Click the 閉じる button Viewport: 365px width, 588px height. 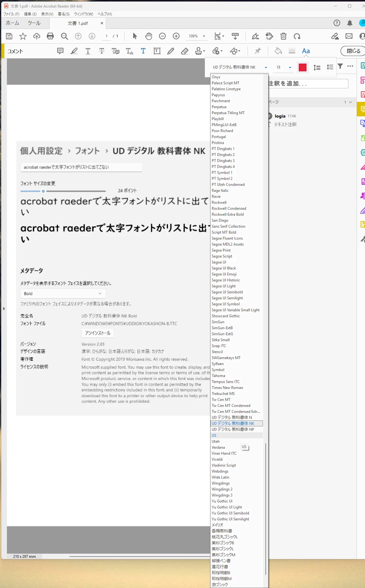point(353,51)
